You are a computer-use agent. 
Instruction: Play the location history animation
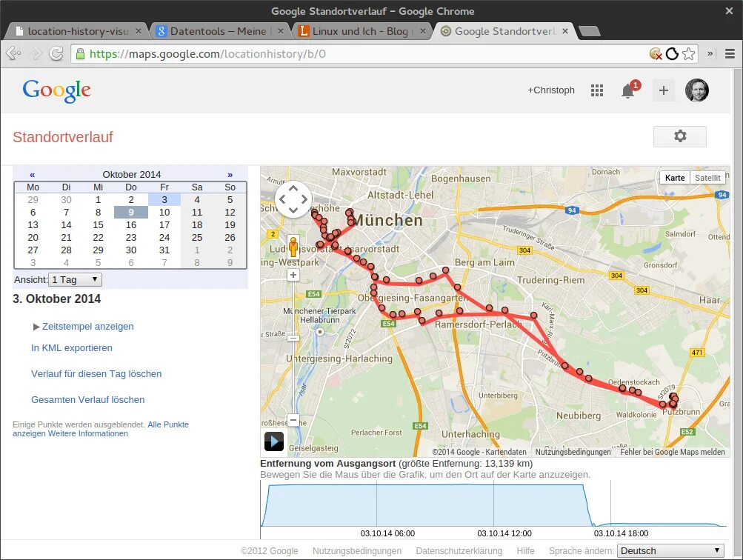coord(274,441)
